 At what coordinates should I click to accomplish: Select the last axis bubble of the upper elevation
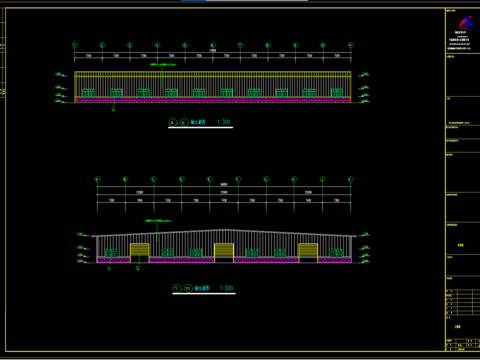pos(351,45)
